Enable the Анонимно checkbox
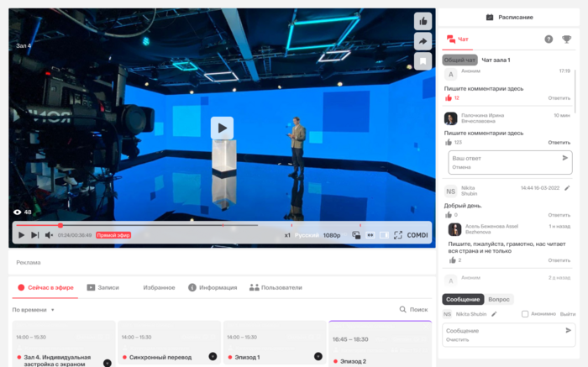588x367 pixels. pos(525,314)
